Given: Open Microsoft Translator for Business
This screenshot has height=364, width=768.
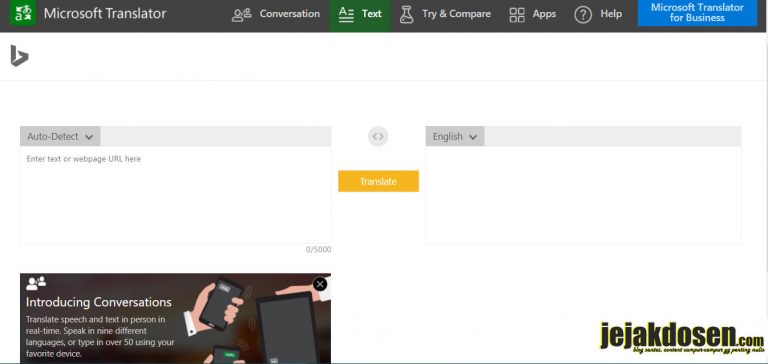Looking at the screenshot, I should [x=697, y=13].
